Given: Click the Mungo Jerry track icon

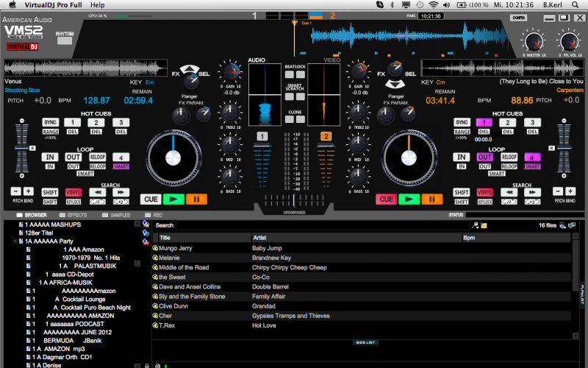Looking at the screenshot, I should pyautogui.click(x=155, y=248).
